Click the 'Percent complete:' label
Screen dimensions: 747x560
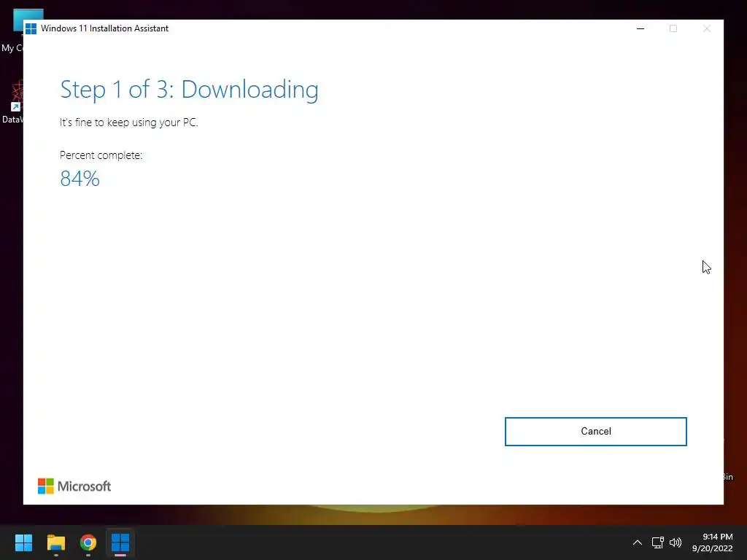tap(101, 155)
